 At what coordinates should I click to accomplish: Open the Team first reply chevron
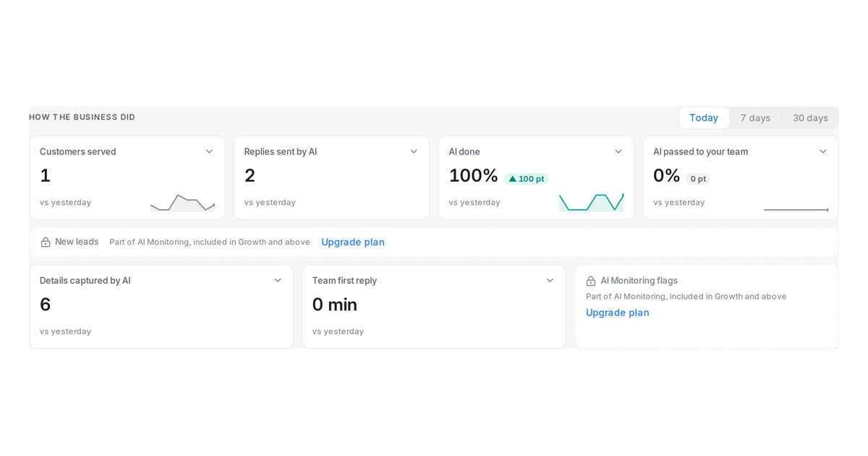(550, 280)
